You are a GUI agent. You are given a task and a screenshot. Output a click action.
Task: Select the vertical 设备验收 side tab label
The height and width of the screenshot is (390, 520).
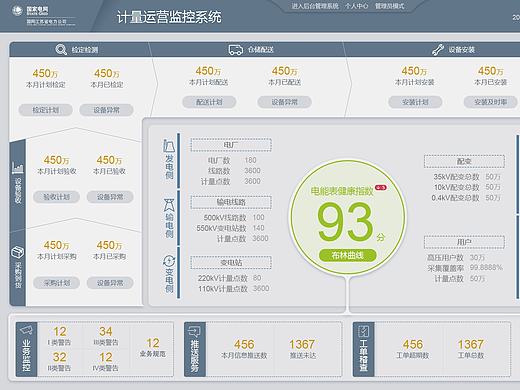(18, 190)
